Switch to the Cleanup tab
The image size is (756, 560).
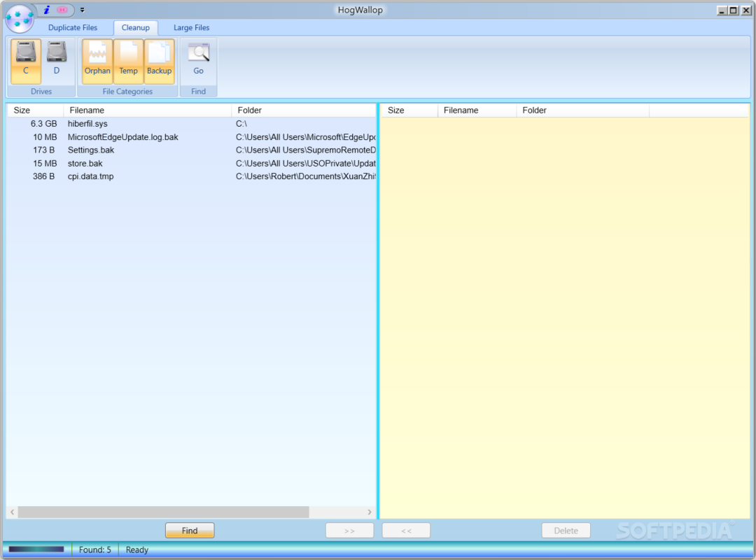click(136, 27)
